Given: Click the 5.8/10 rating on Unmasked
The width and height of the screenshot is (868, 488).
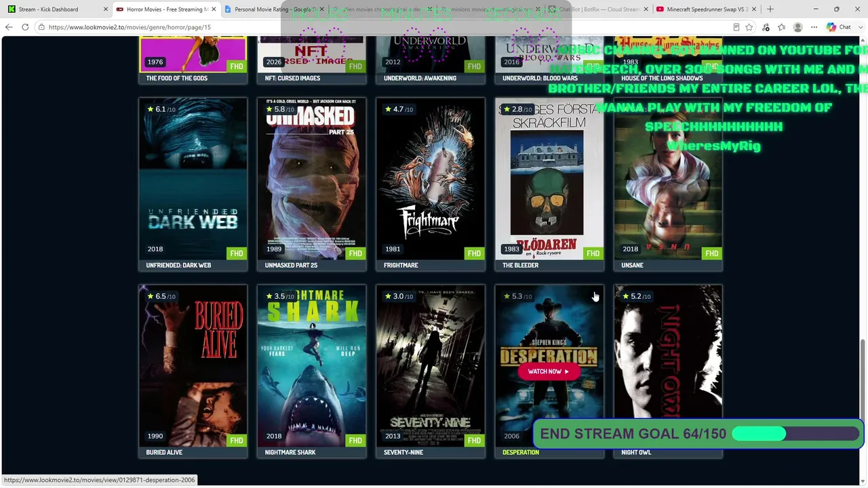Looking at the screenshot, I should [x=280, y=109].
